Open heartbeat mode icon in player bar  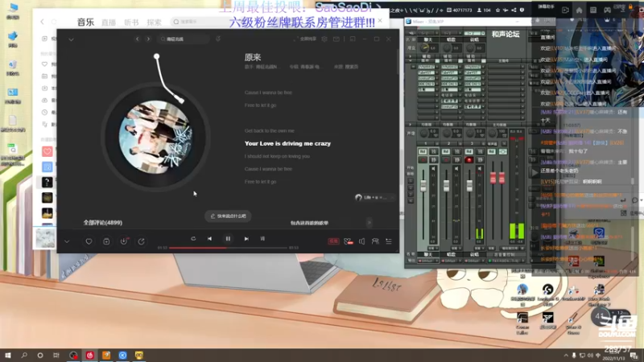click(x=348, y=241)
